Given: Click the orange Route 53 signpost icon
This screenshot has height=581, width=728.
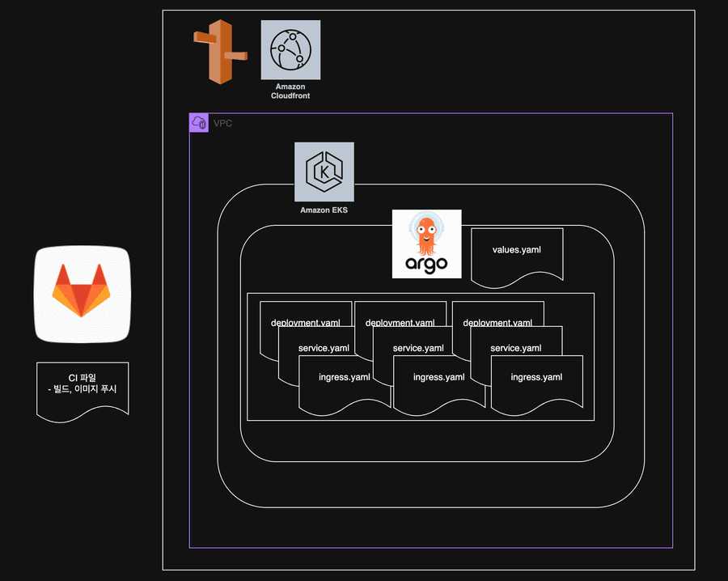Looking at the screenshot, I should coord(220,52).
